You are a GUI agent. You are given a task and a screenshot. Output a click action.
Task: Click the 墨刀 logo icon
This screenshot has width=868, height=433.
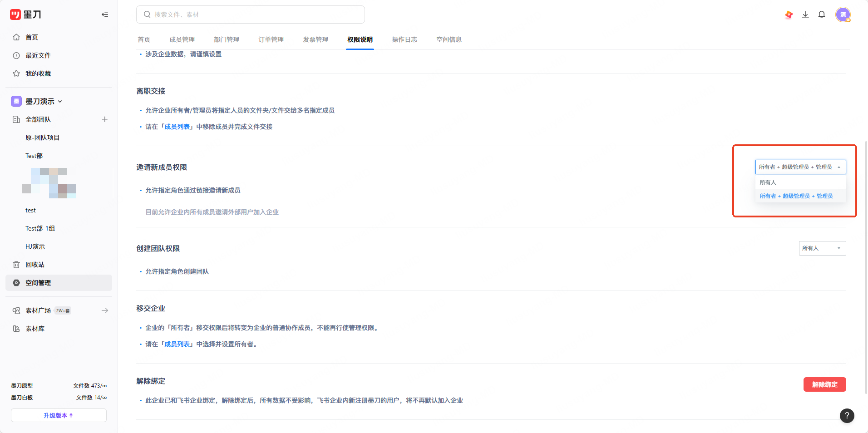pos(15,15)
